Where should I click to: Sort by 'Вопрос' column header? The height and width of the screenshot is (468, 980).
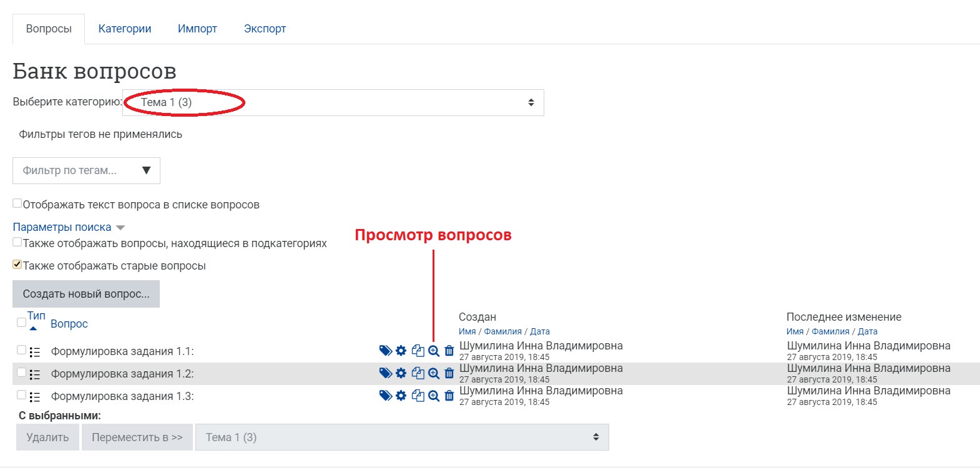click(69, 324)
